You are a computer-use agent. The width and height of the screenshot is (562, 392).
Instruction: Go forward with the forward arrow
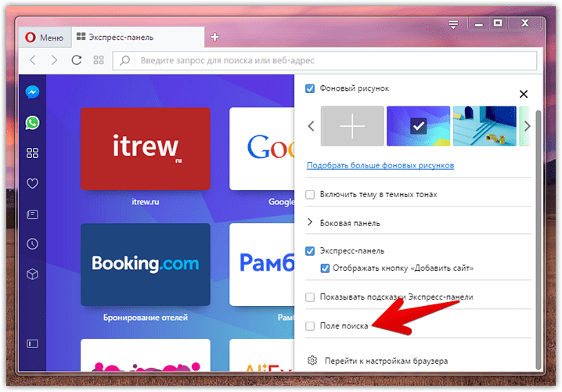pyautogui.click(x=54, y=59)
